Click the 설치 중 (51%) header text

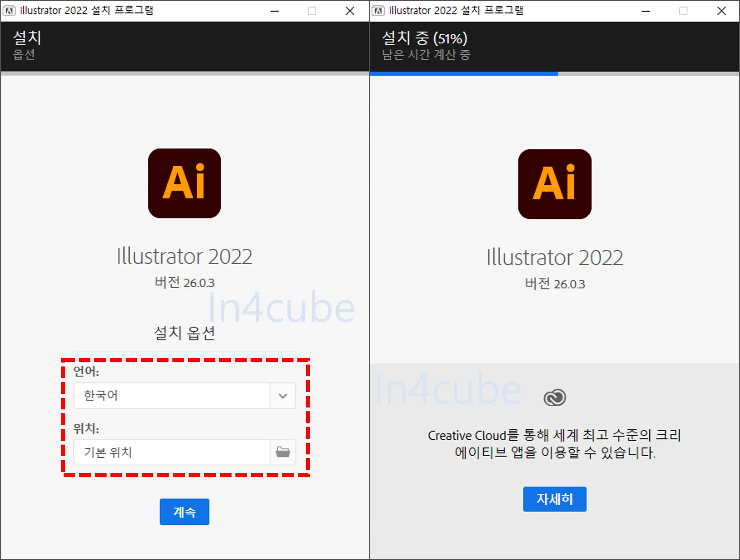click(424, 38)
